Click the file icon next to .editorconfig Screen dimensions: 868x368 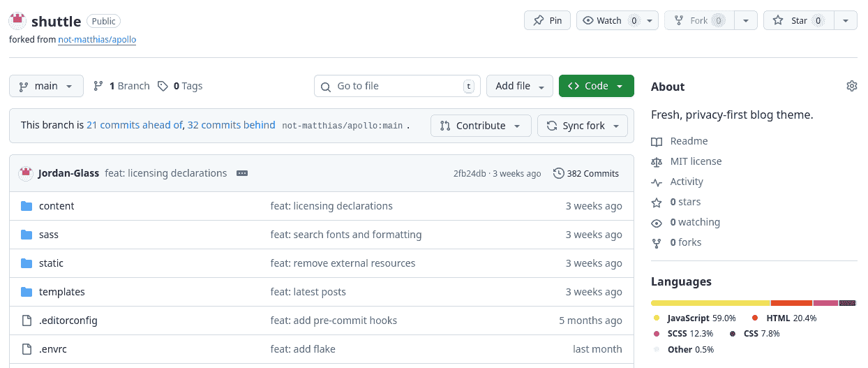tap(27, 321)
